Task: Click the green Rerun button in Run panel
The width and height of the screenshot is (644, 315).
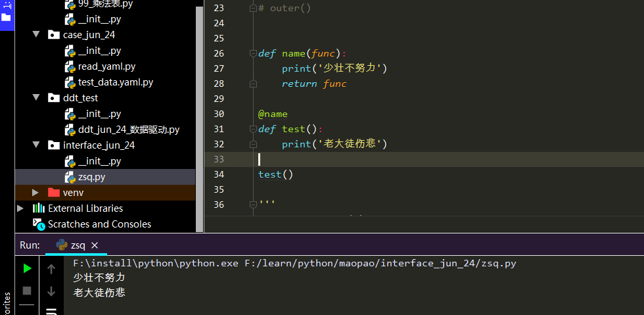Action: [27, 268]
